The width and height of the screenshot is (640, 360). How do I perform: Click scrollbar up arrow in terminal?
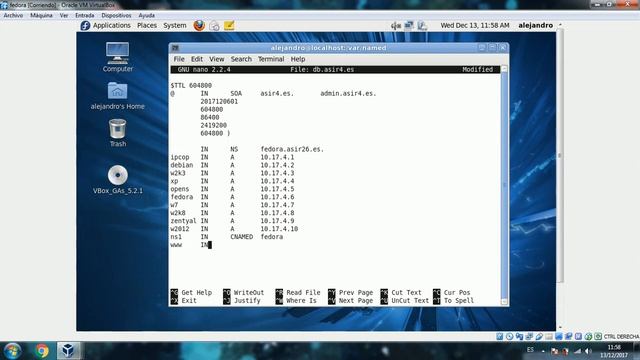tap(504, 69)
